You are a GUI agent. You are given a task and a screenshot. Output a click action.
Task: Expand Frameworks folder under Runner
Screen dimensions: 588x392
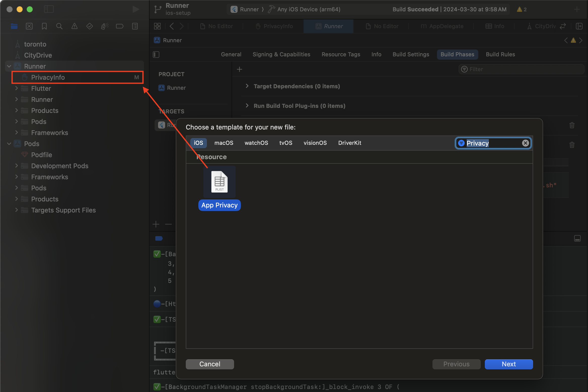(x=16, y=133)
